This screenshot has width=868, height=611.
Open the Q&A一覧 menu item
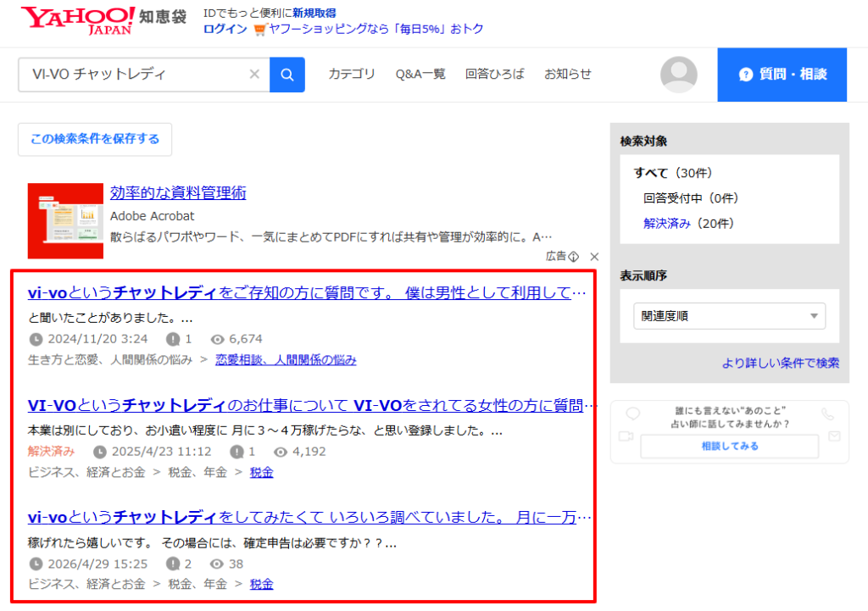coord(420,75)
